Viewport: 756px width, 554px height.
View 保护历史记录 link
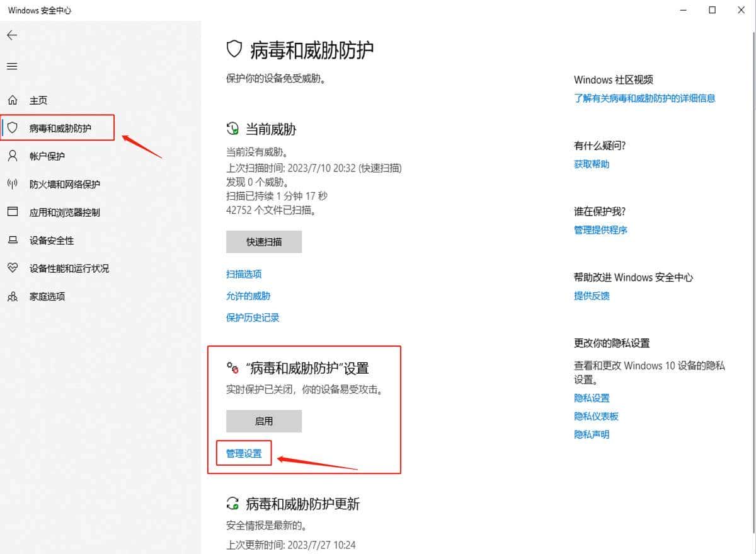(253, 318)
